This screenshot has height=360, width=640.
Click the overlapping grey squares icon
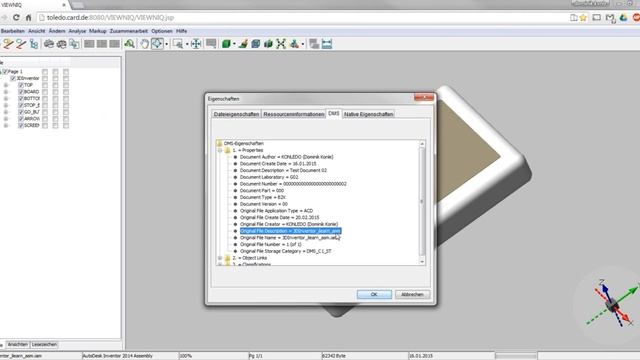[314, 44]
